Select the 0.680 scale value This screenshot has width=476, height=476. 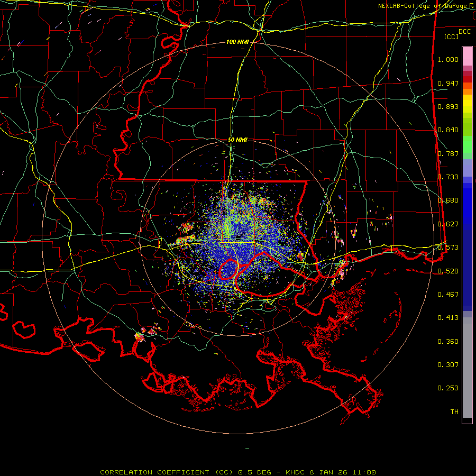(x=448, y=200)
